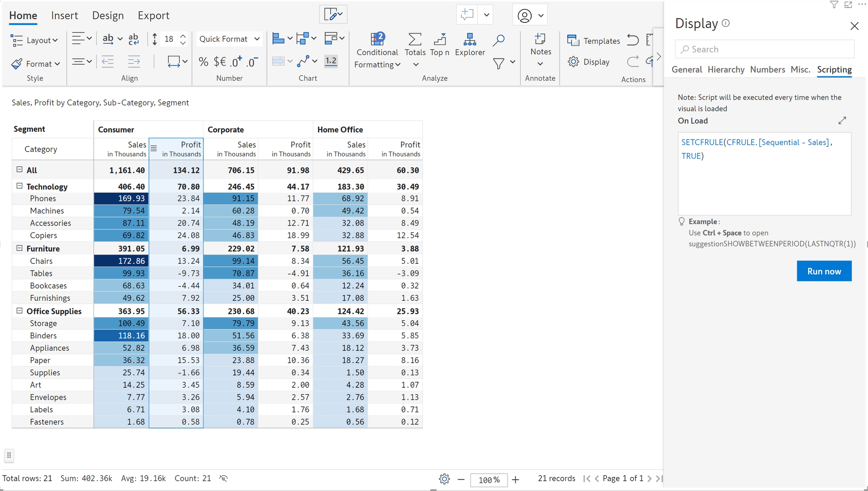This screenshot has width=868, height=491.
Task: Click the percent number format icon
Action: tap(203, 62)
